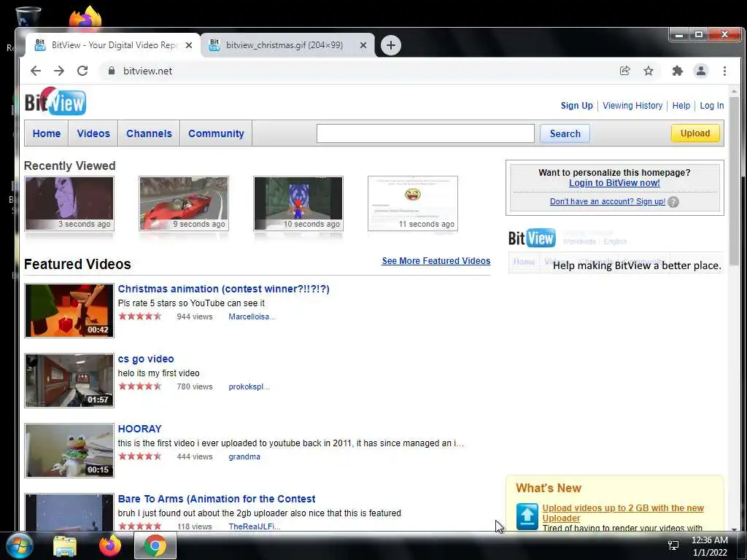Viewport: 747px width, 560px height.
Task: Open the Chrome three-dot menu
Action: [724, 71]
